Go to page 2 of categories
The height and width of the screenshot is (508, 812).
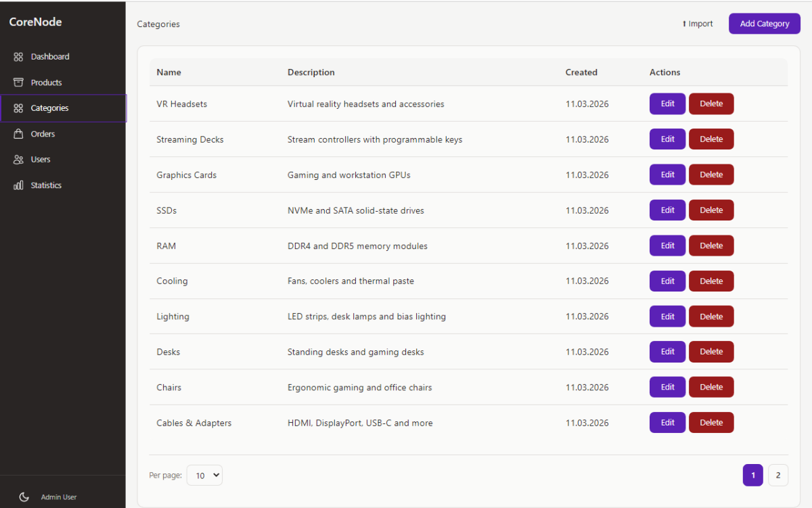[777, 476]
